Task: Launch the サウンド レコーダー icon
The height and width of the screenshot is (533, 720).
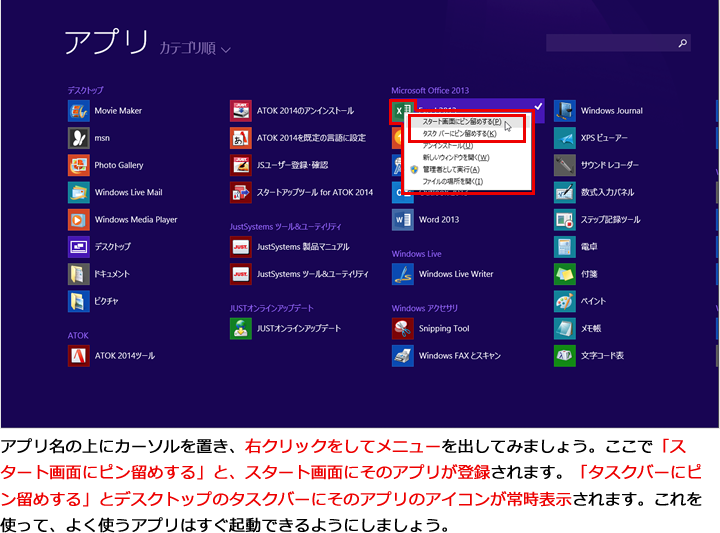Action: coord(565,165)
